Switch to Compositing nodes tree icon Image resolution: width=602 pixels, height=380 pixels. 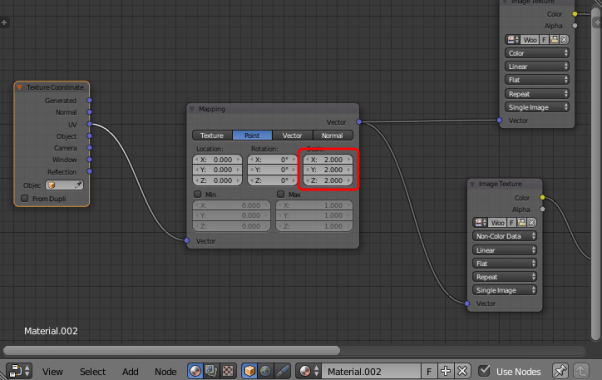211,371
